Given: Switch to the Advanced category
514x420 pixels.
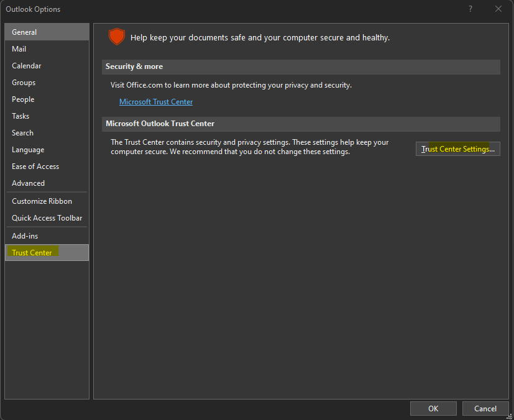Looking at the screenshot, I should [x=47, y=183].
